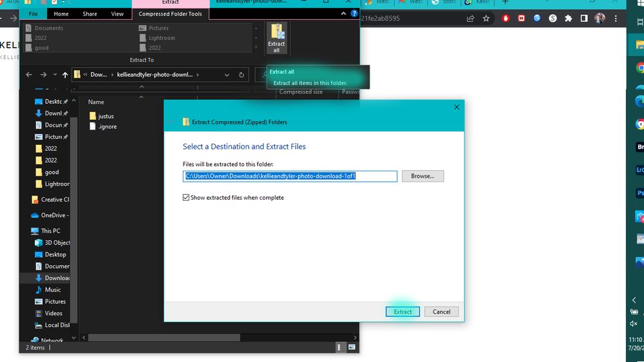Screen dimensions: 644x362
Task: Open Network in navigation pane
Action: point(47,340)
